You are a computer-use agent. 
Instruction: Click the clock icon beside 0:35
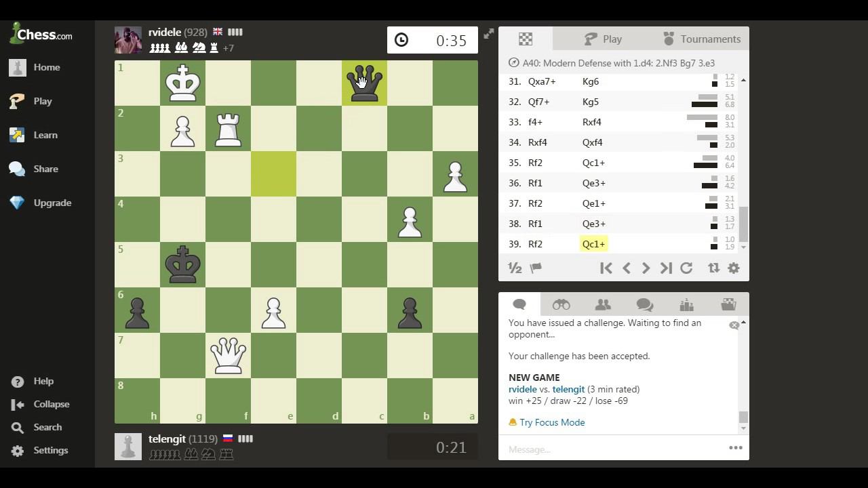coord(401,40)
